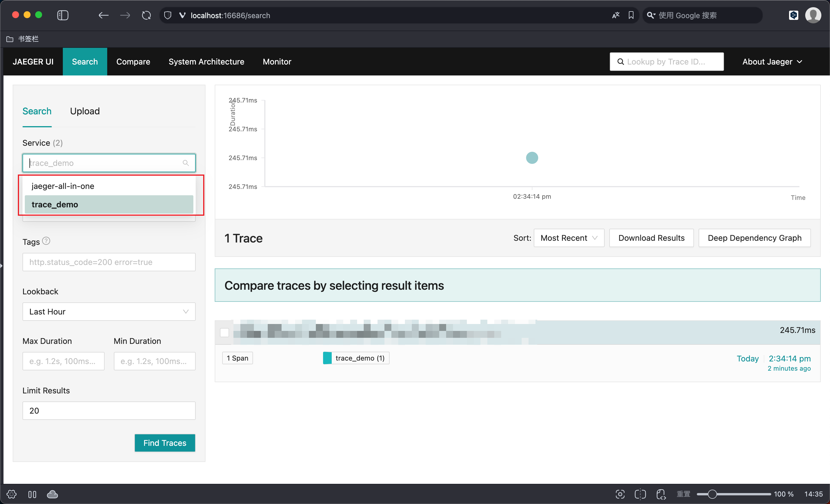Click the Tags help question-mark icon
Screen dimensions: 830x504
point(46,241)
